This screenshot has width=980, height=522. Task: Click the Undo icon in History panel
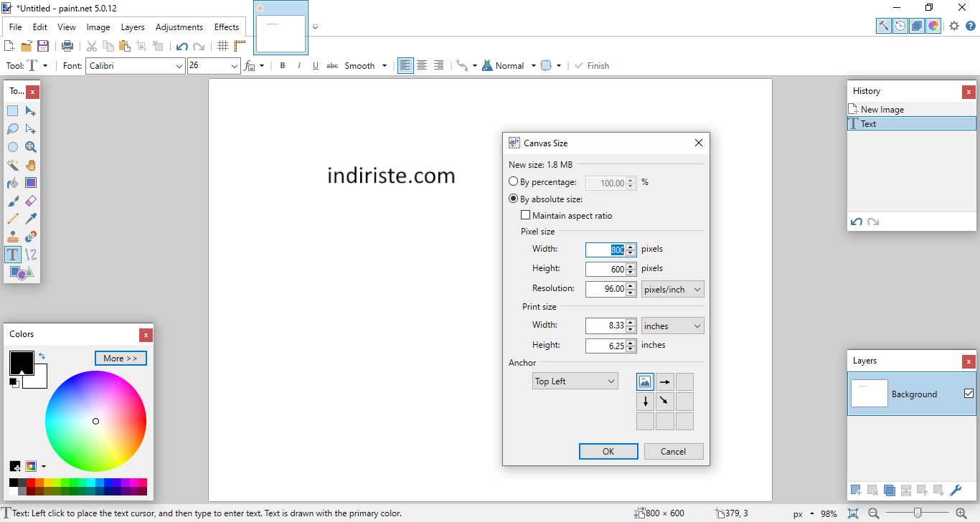click(x=857, y=222)
